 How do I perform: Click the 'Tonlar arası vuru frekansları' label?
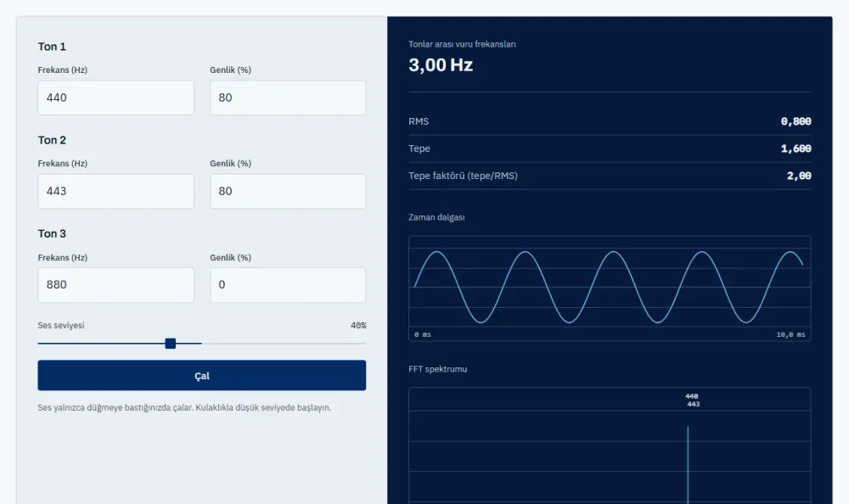(x=463, y=44)
